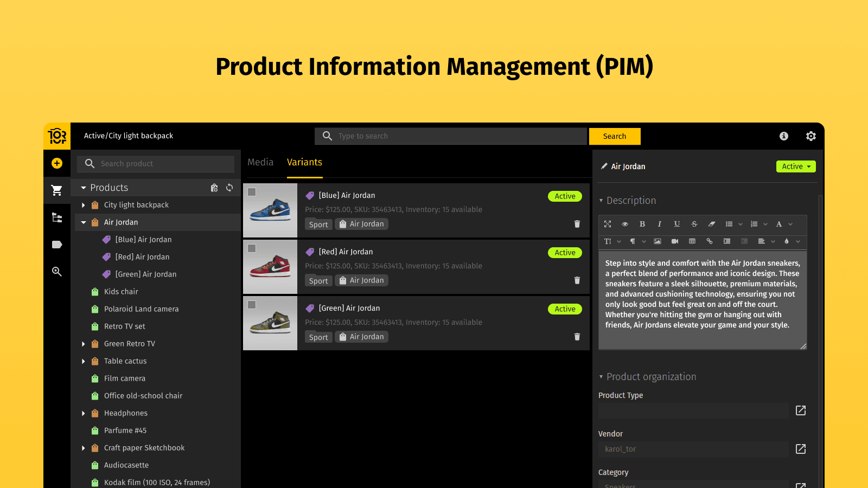868x488 pixels.
Task: Expand the City light backpack product
Action: click(x=84, y=205)
